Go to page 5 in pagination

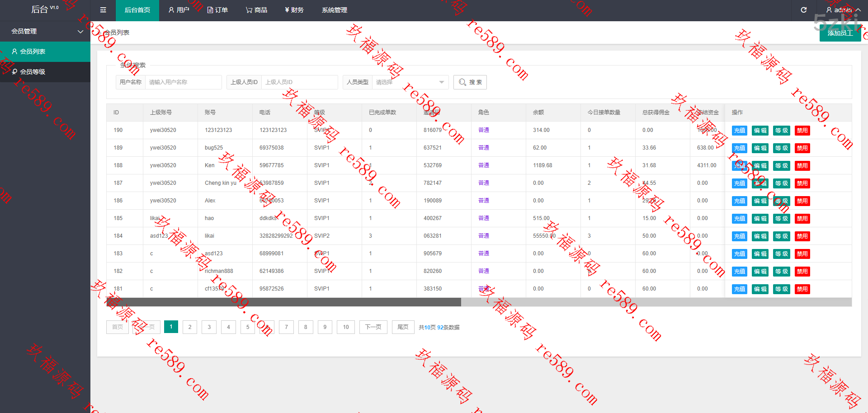pyautogui.click(x=248, y=327)
